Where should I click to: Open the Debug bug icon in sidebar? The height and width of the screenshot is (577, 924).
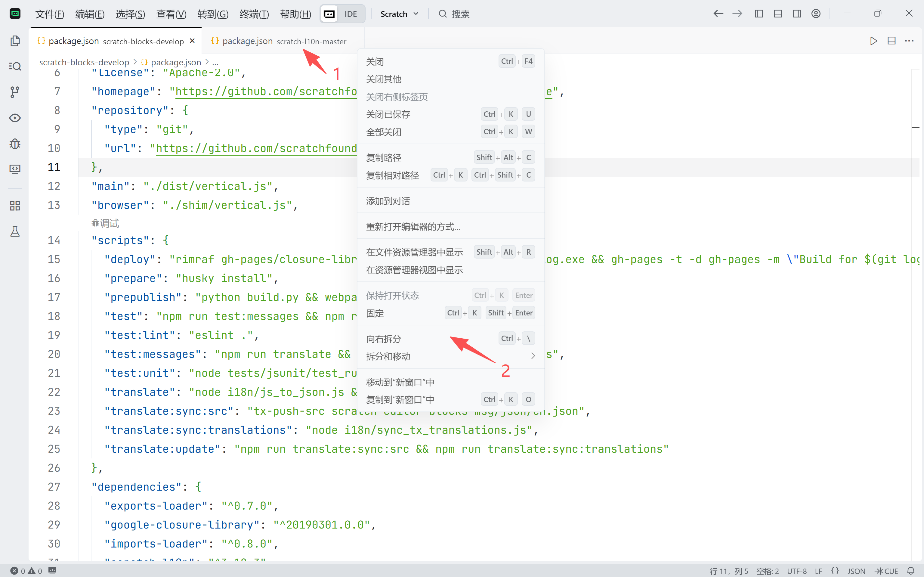pos(15,144)
